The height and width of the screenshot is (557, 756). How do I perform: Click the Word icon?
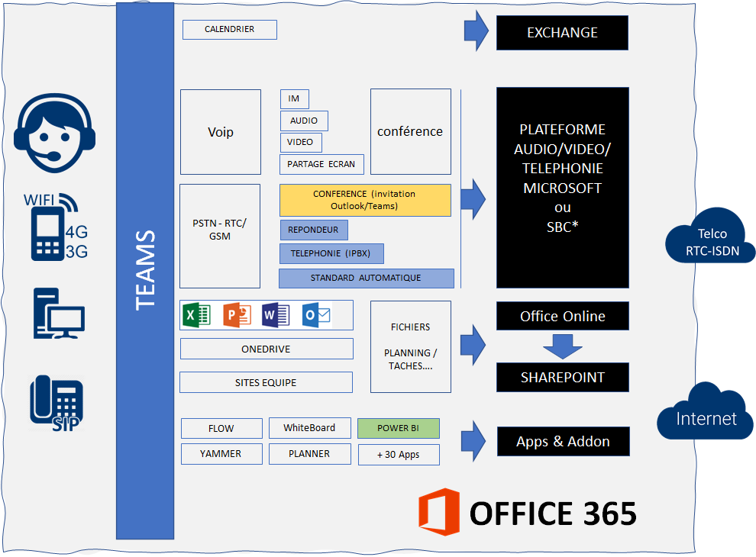coord(276,315)
